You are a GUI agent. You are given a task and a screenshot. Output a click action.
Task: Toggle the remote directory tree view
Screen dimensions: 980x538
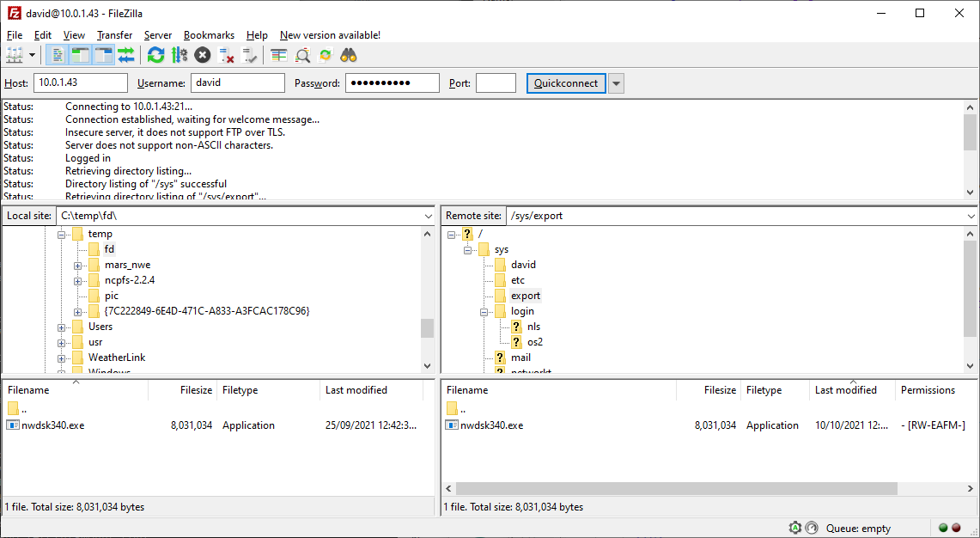click(103, 56)
